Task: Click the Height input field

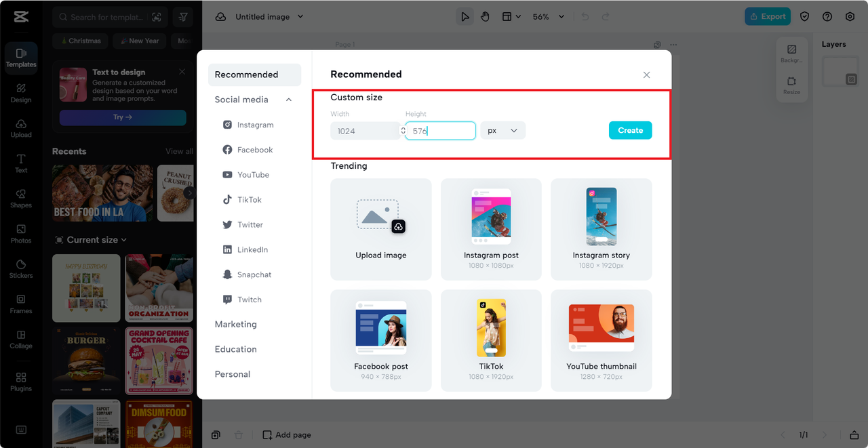Action: coord(441,131)
